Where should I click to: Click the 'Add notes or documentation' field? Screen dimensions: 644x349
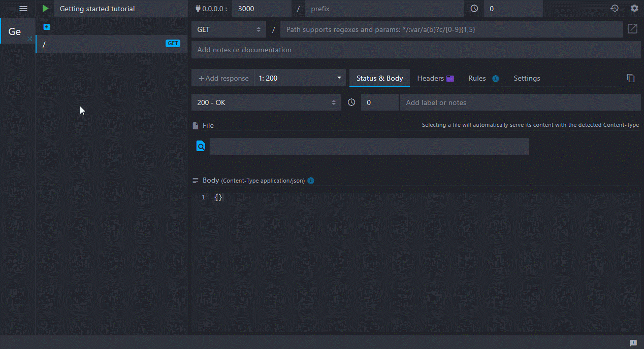(415, 50)
